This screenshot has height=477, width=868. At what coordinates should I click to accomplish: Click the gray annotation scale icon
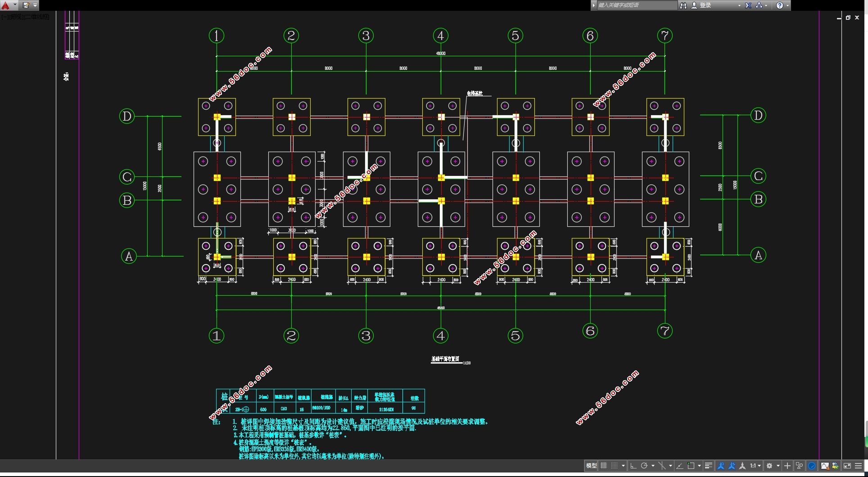coord(742,466)
